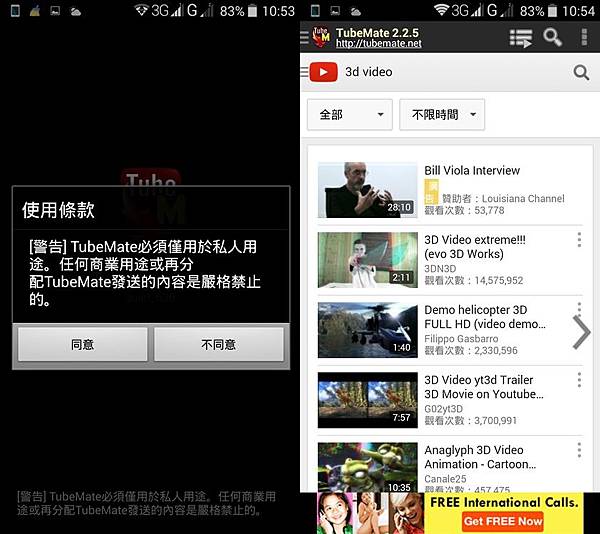600x534 pixels.
Task: Tap the Filippo Gasbarro channel name
Action: (461, 339)
